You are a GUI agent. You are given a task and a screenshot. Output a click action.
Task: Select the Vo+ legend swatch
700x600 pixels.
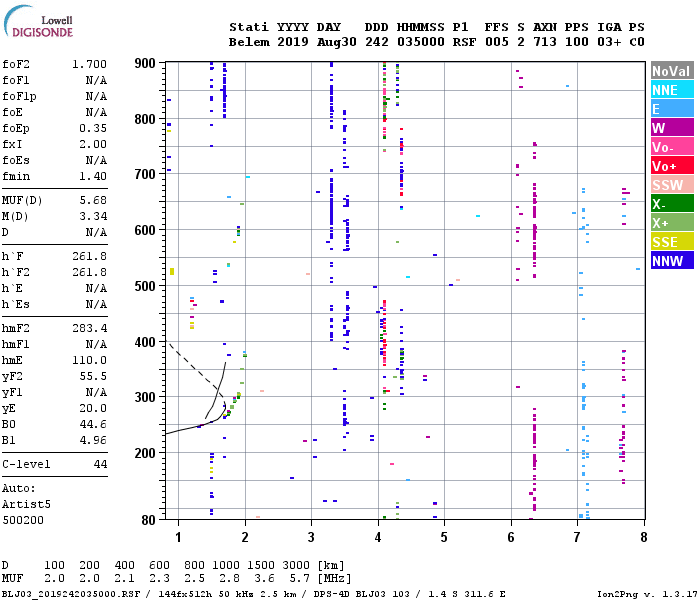point(672,166)
